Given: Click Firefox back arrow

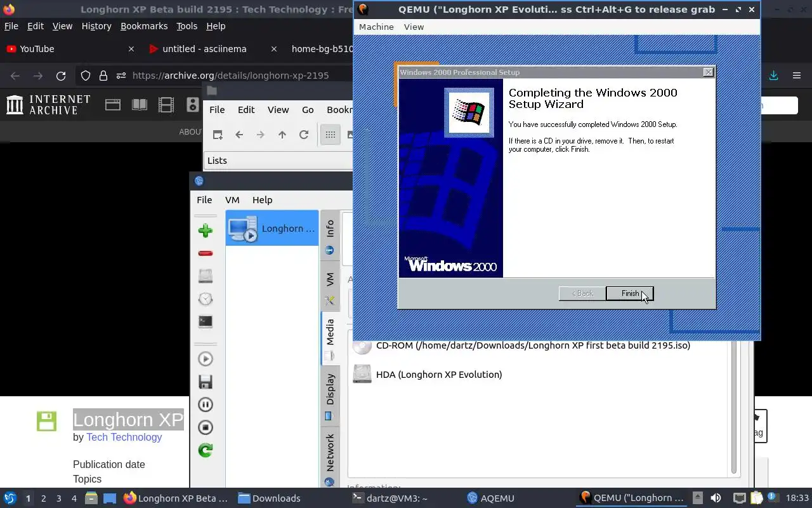Looking at the screenshot, I should click(x=15, y=76).
